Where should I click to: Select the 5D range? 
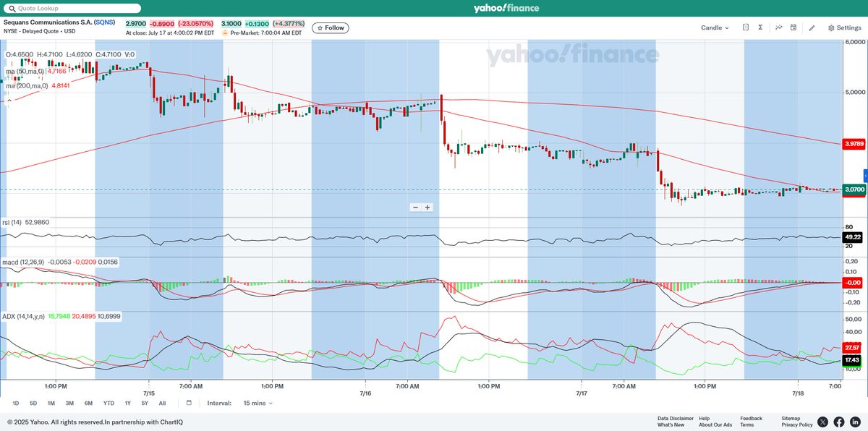[33, 403]
